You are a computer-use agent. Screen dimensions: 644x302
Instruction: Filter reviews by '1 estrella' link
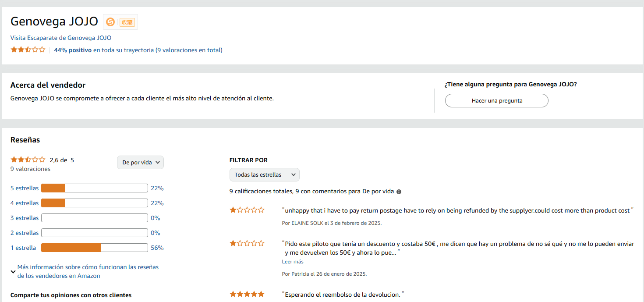tap(23, 248)
